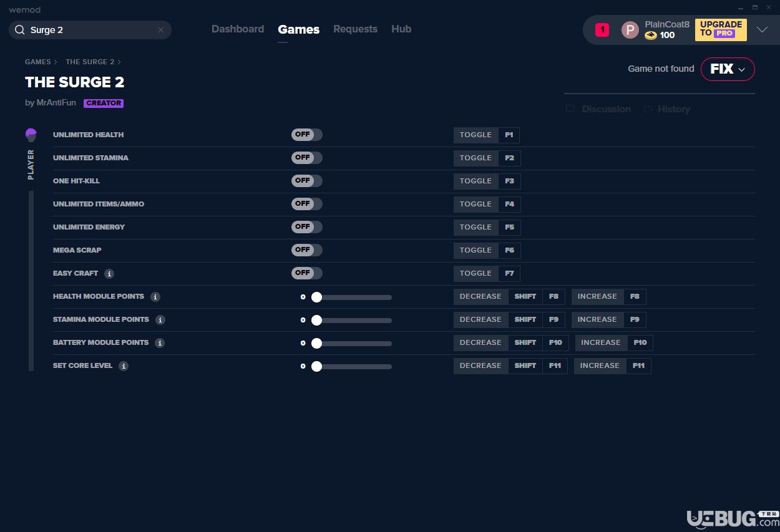Turn on Unlimited Energy

(307, 227)
